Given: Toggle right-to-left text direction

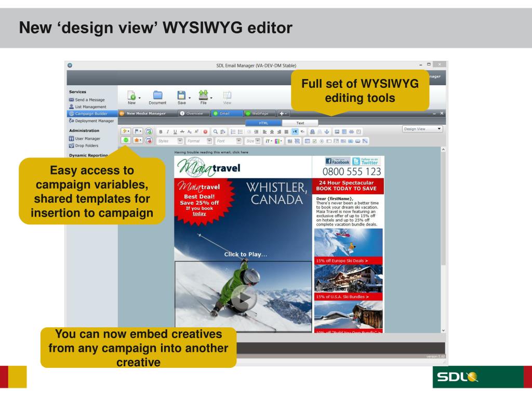Looking at the screenshot, I should point(302,131).
